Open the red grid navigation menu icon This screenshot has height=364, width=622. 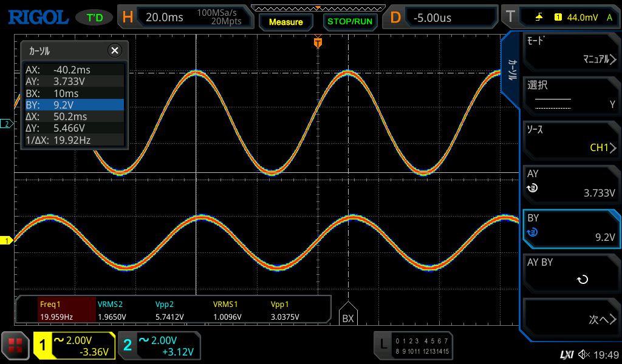pyautogui.click(x=15, y=346)
